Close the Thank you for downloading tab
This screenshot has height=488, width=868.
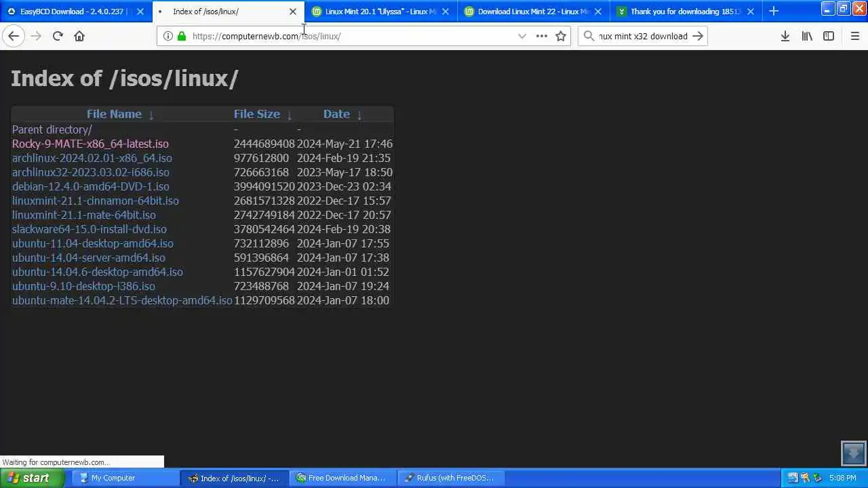coord(751,12)
